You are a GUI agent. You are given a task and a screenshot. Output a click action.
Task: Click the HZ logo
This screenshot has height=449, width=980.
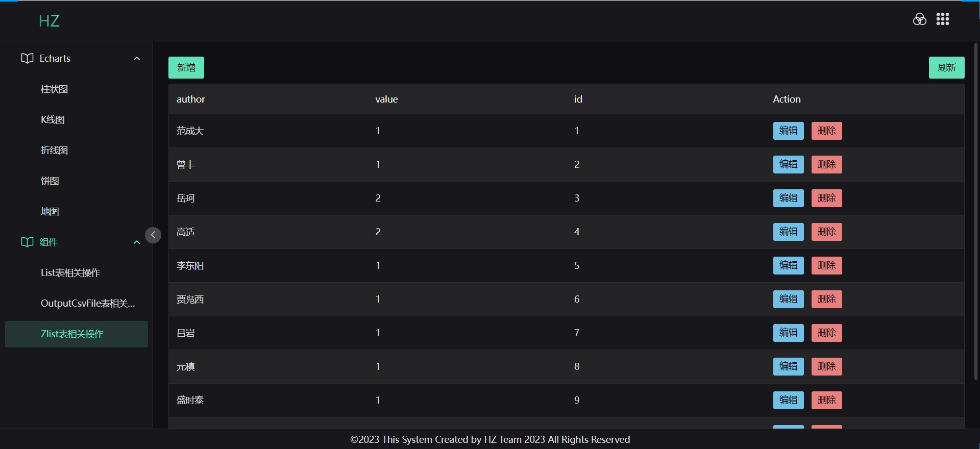tap(49, 21)
